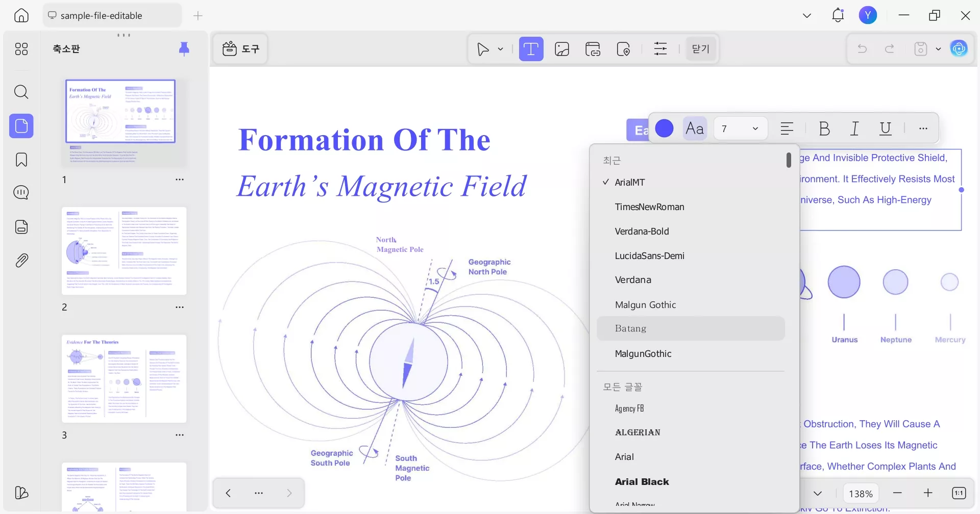The image size is (980, 514).
Task: Open the attachments paperclip panel
Action: [x=21, y=261]
